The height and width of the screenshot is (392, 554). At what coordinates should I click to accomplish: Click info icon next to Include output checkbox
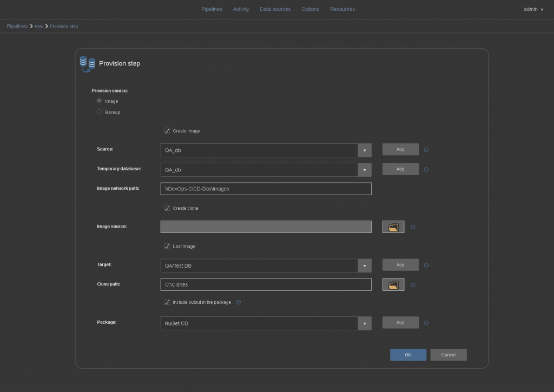pyautogui.click(x=238, y=302)
